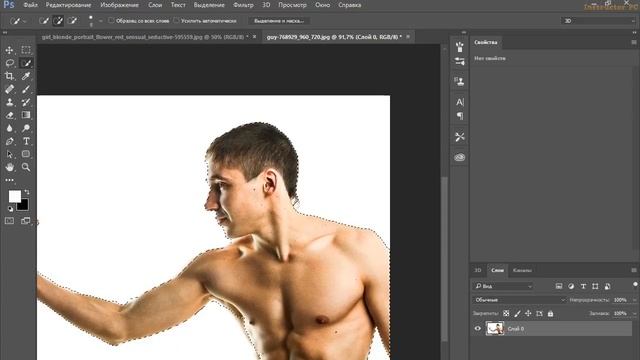Toggle Quick Mask mode

click(x=9, y=221)
